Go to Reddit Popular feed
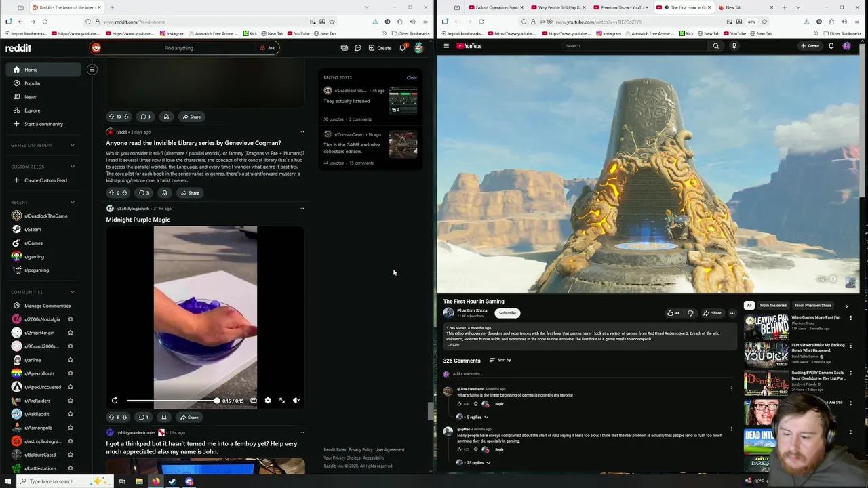Screen dimensions: 868x488 43,83
